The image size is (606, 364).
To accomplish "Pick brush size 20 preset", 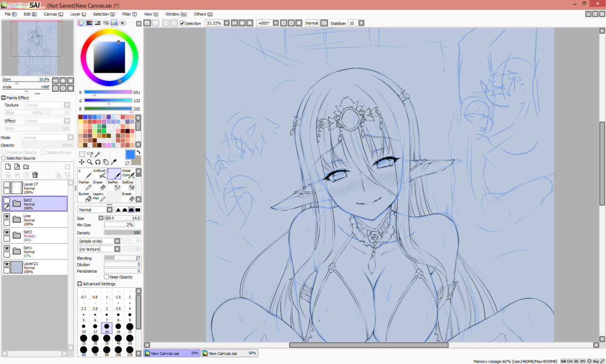I will click(x=130, y=328).
